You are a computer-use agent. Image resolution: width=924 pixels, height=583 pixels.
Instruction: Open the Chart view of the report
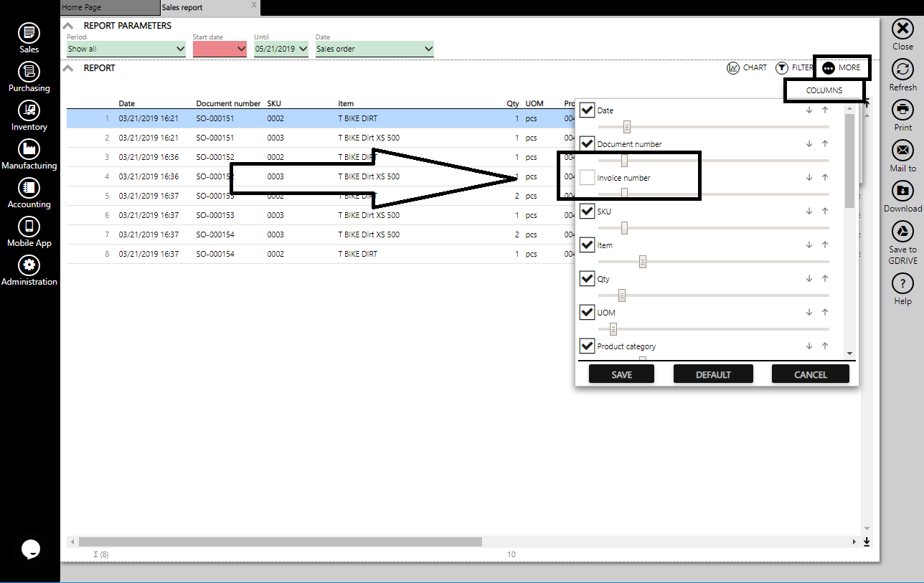click(748, 67)
